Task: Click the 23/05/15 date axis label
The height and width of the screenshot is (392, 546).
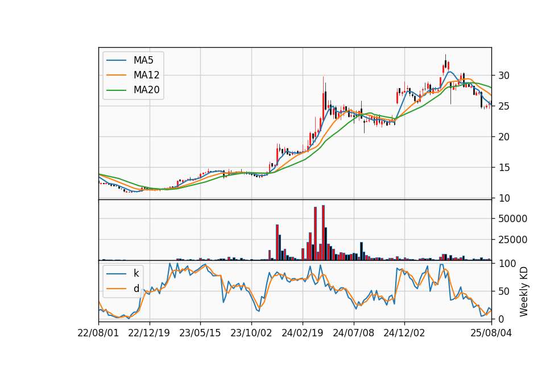Action: [200, 333]
